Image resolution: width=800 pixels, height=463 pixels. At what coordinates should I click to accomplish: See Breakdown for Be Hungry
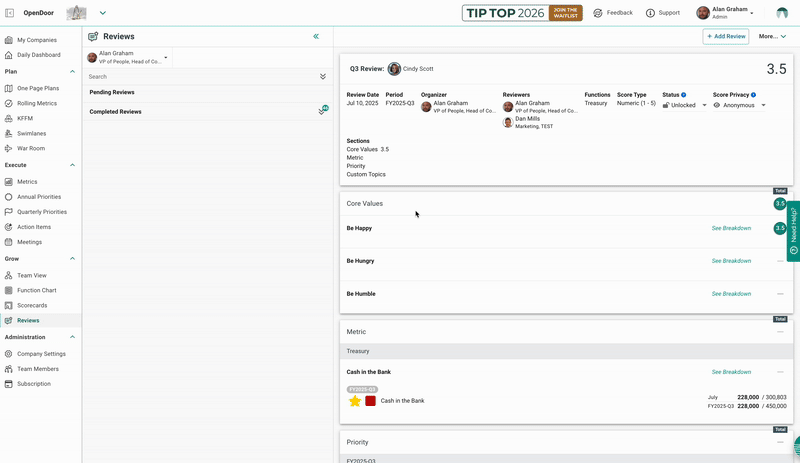731,261
